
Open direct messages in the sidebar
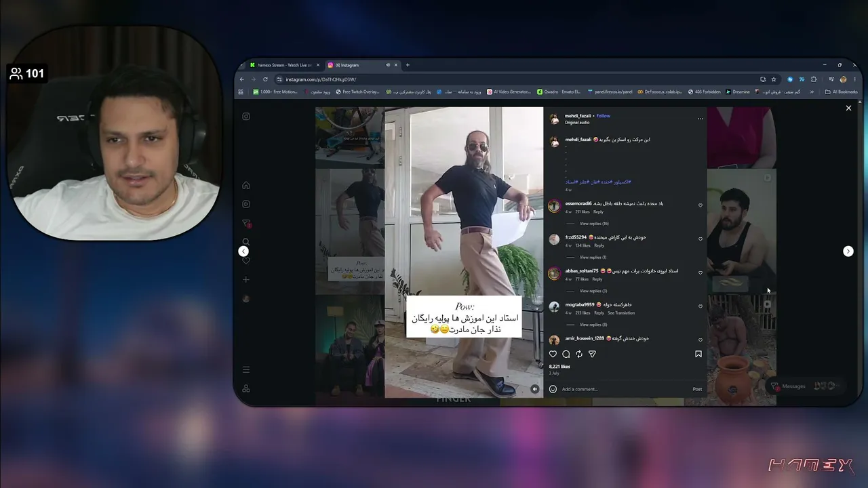click(x=246, y=223)
